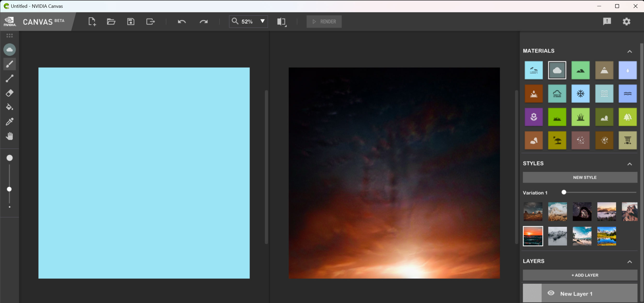Click the Export image icon

tap(150, 22)
